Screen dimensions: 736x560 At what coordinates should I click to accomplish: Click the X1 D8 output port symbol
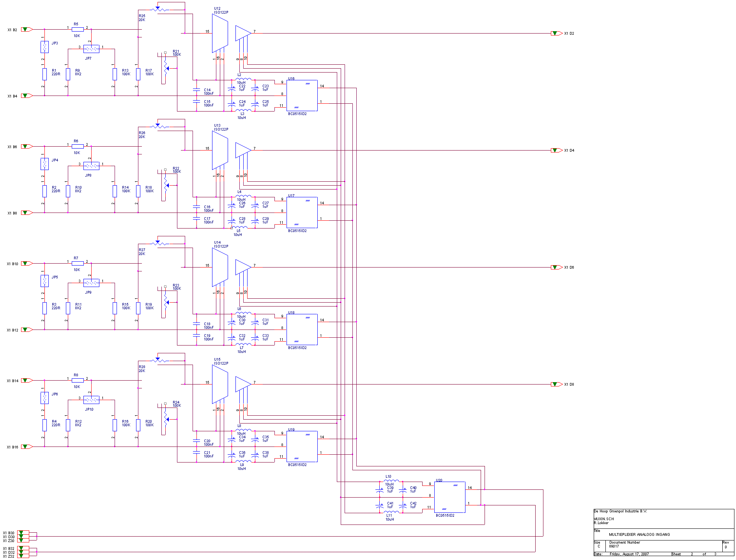(556, 385)
